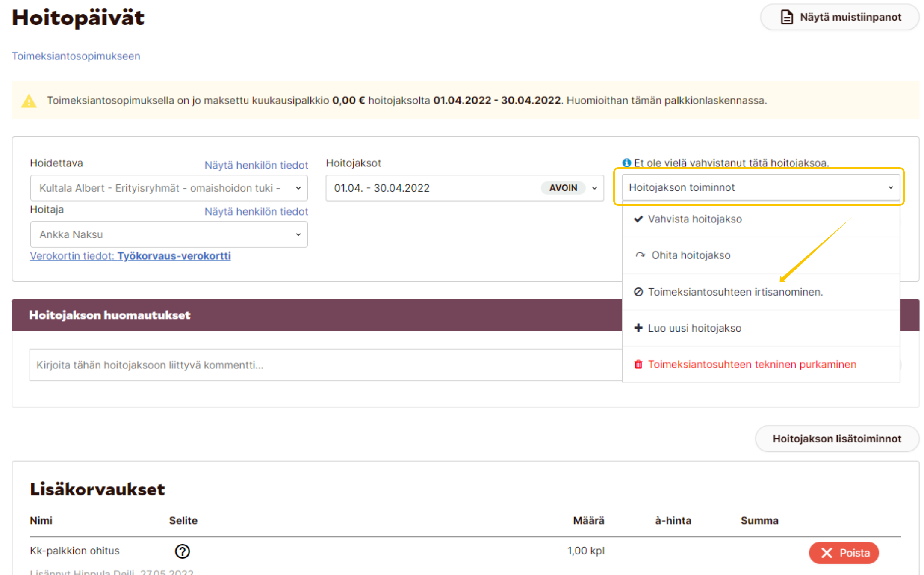Viewport: 924px width, 575px height.
Task: Click the plus icon for Luo uusi hoitojakso
Action: [x=638, y=328]
